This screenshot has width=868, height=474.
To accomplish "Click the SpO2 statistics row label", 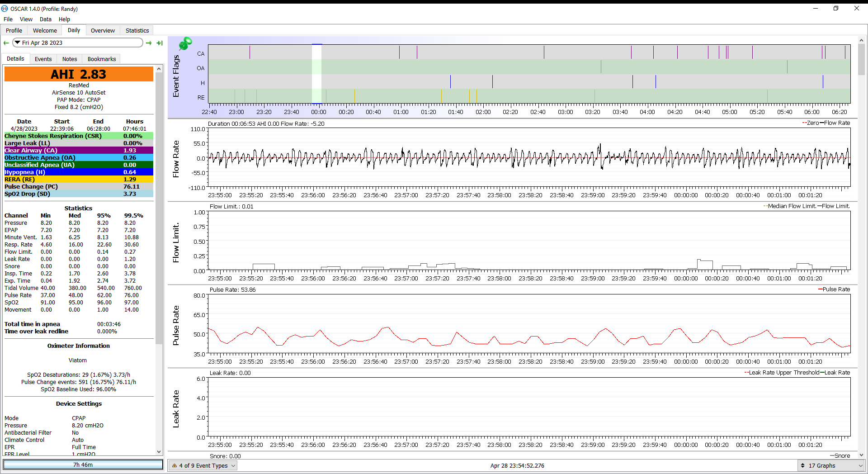I will coord(12,302).
